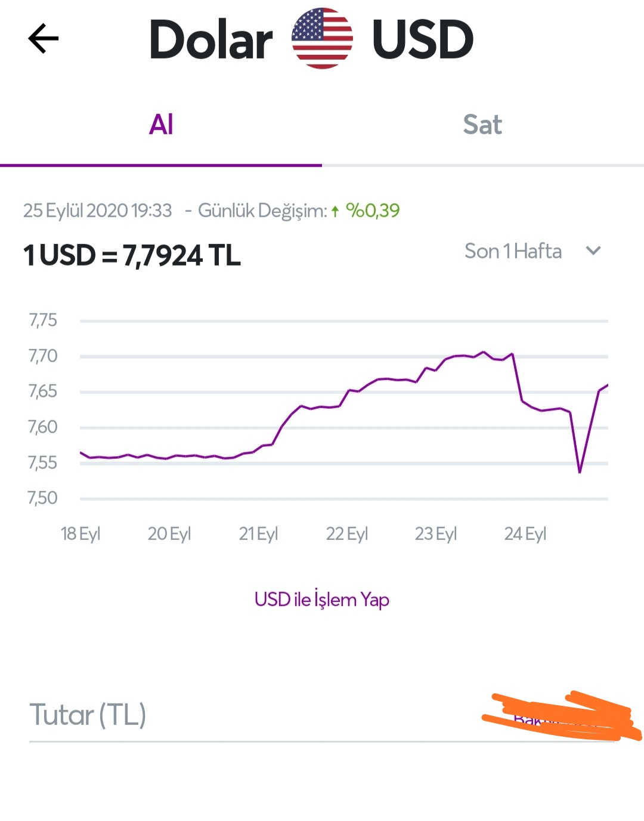644x821 pixels.
Task: Tap the %0,39 daily change value
Action: [x=373, y=211]
